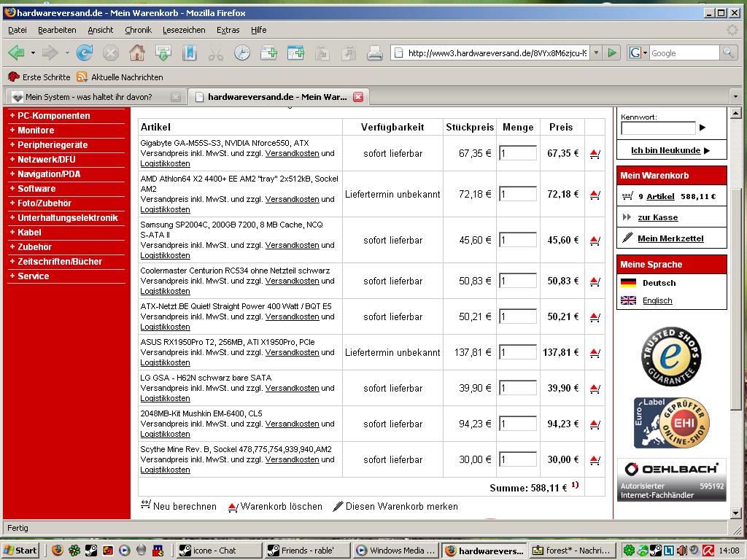Click the page scrollbar down arrow
This screenshot has width=747, height=560.
[735, 513]
